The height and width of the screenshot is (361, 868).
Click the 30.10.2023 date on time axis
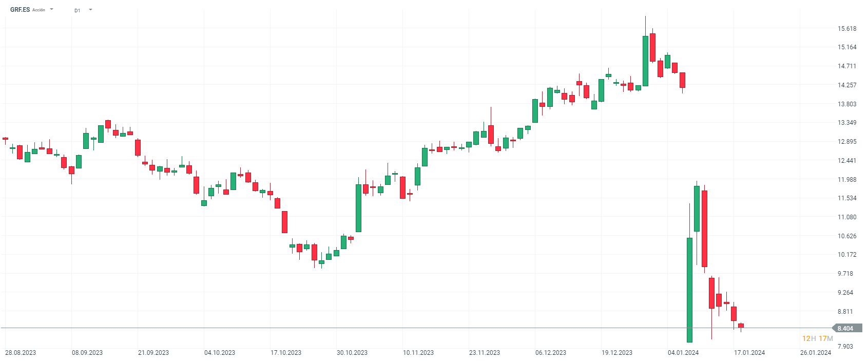[352, 353]
